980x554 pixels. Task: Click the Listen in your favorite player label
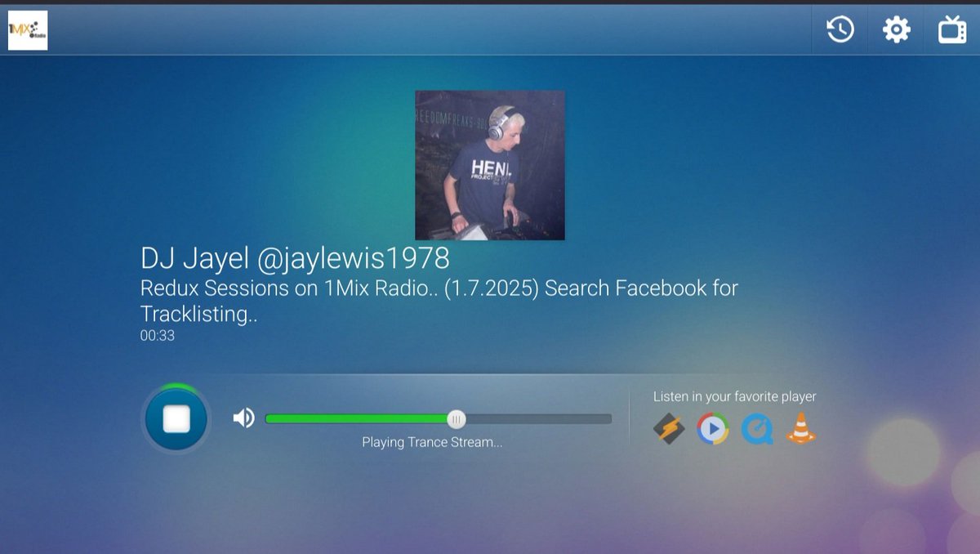[x=735, y=396]
